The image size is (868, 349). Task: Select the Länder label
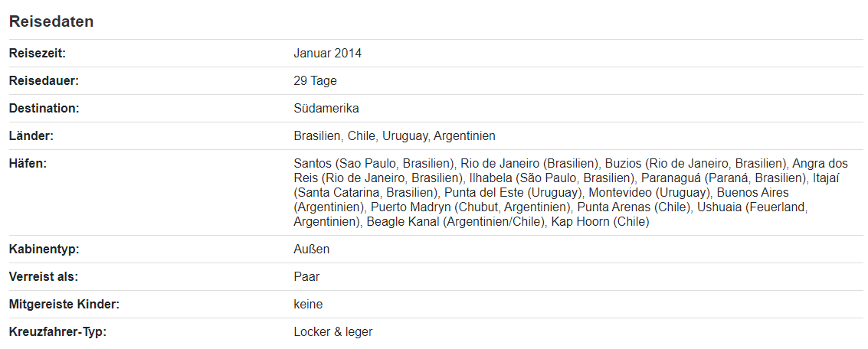[x=31, y=136]
